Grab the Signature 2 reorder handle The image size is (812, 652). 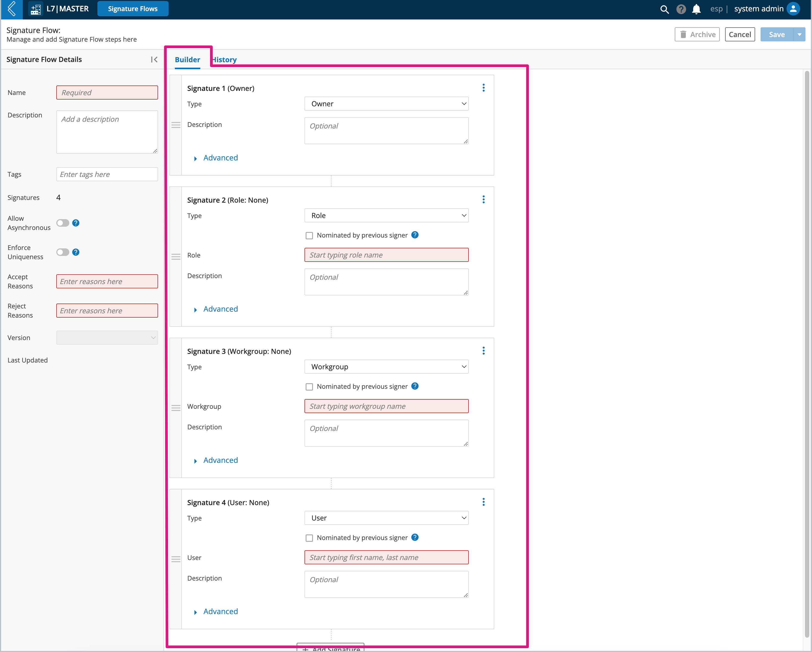click(176, 257)
